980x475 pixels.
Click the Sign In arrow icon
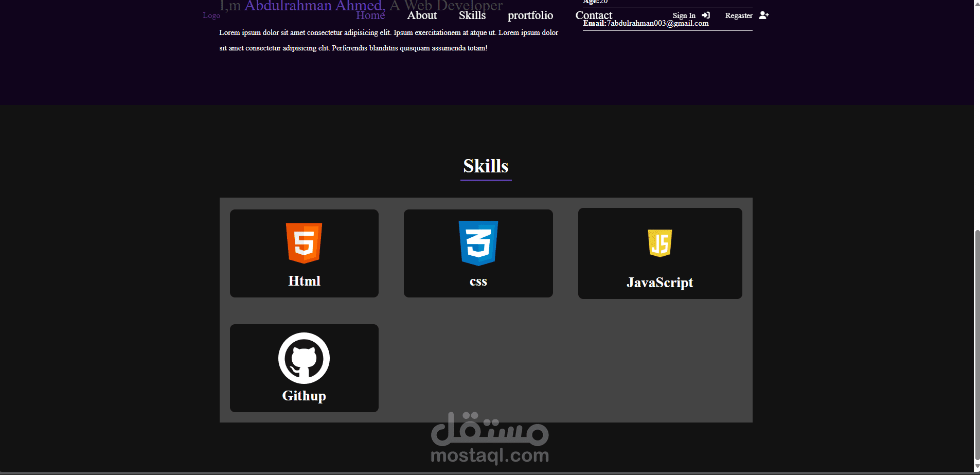(706, 15)
